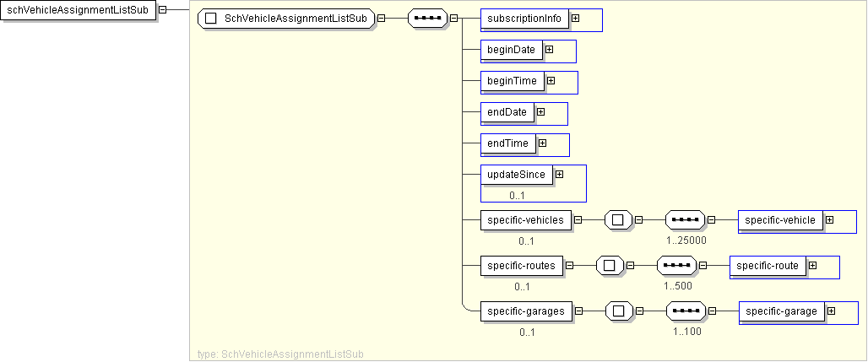Select the complex type icon after specific-routes
868x362 pixels.
tap(609, 266)
